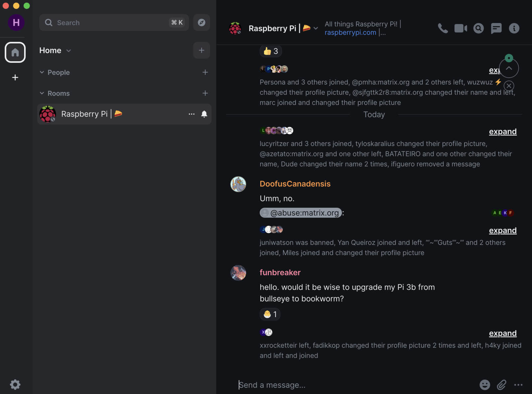Start a video call in the room
Image resolution: width=532 pixels, height=394 pixels.
[461, 29]
